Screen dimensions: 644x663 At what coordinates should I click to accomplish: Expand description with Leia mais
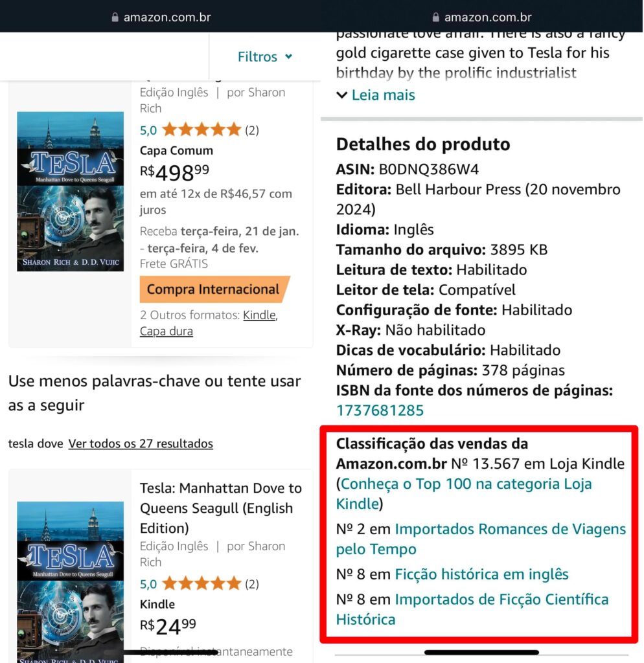coord(376,95)
